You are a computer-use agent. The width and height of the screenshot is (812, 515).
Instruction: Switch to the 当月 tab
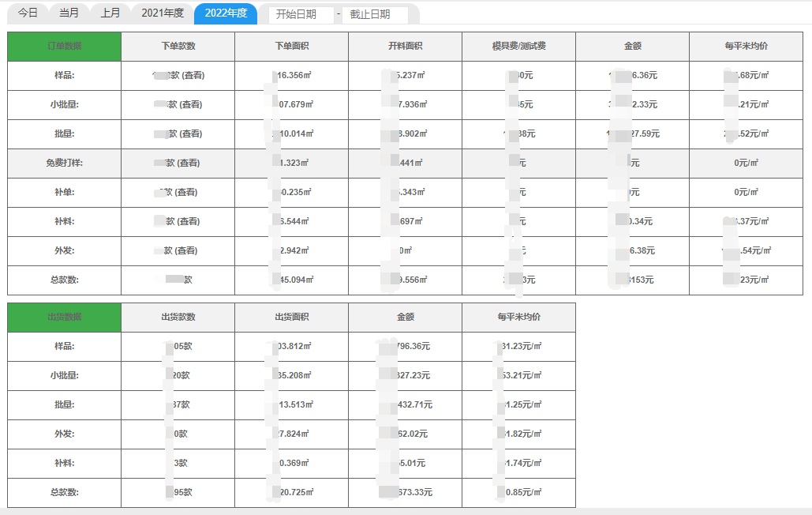tap(69, 13)
